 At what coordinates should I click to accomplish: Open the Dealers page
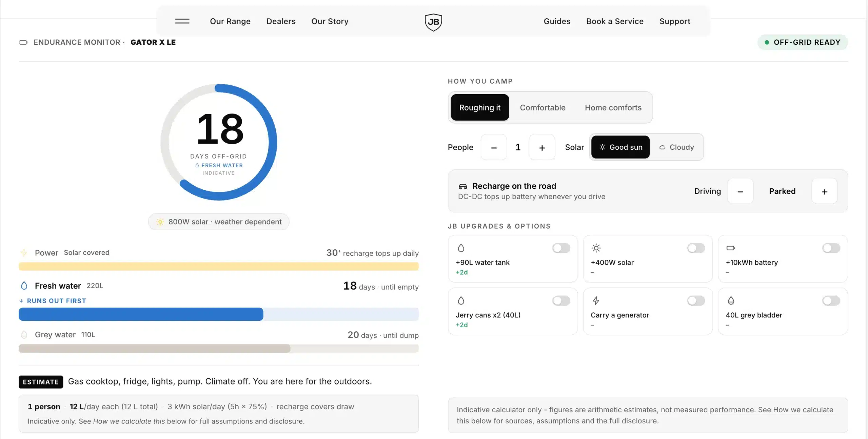pyautogui.click(x=281, y=21)
